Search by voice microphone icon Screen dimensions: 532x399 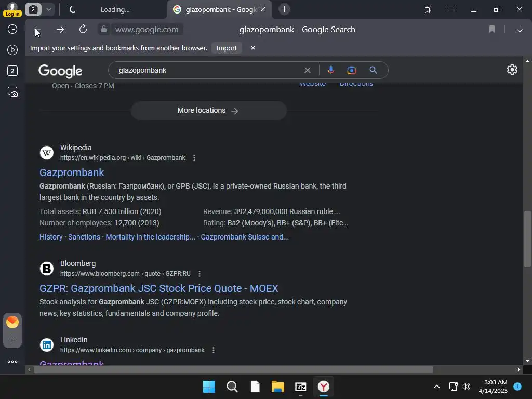(x=331, y=70)
